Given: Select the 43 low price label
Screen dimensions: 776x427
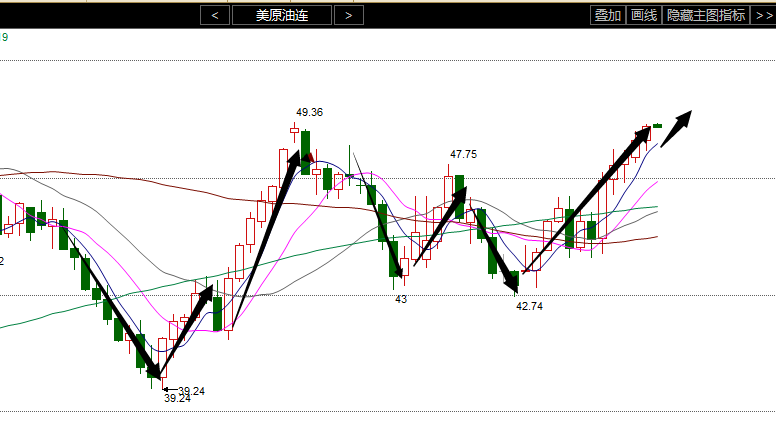Looking at the screenshot, I should [x=401, y=299].
